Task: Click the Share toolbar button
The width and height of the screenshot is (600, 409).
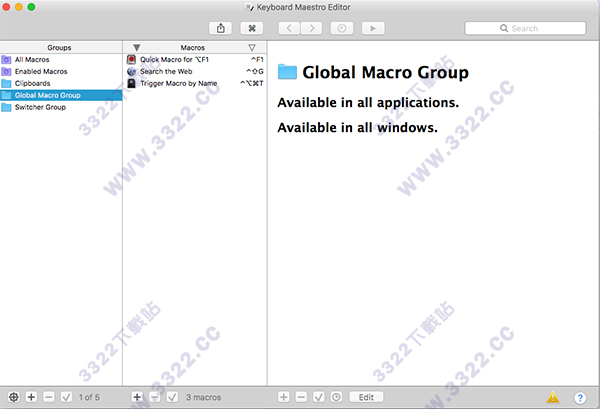Action: (220, 28)
